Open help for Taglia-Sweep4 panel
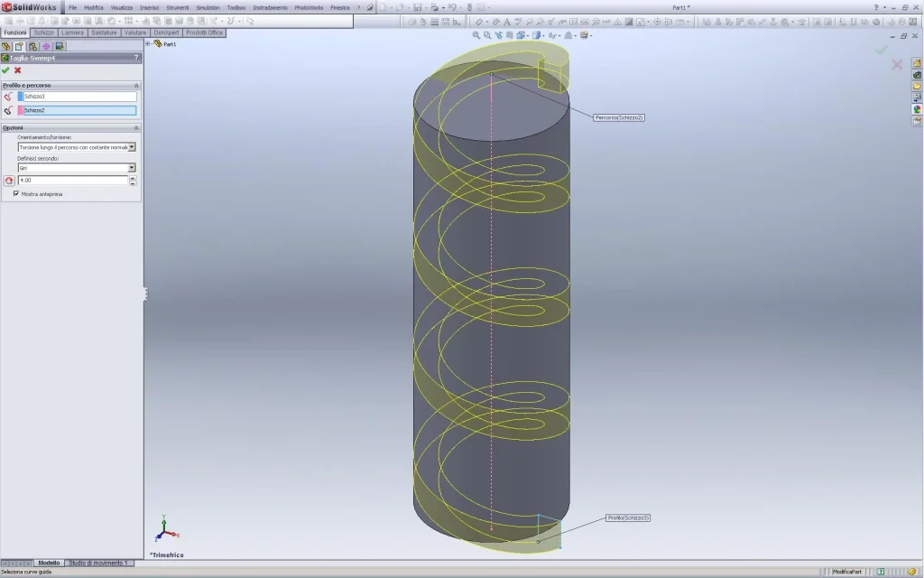This screenshot has width=924, height=578. coord(136,58)
